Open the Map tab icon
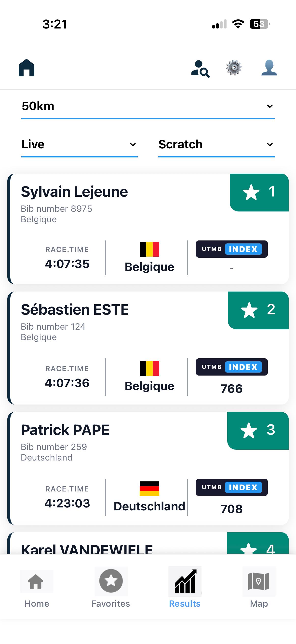Image resolution: width=296 pixels, height=644 pixels. click(259, 581)
